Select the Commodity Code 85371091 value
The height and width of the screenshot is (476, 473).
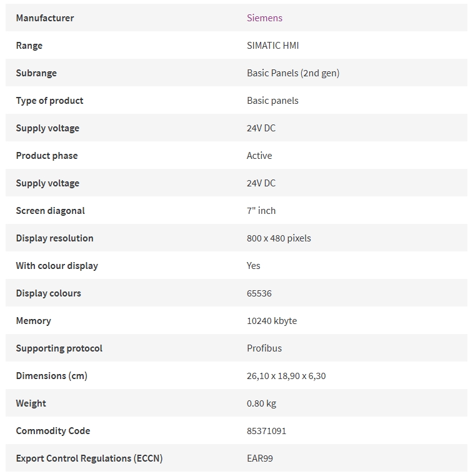tap(266, 431)
